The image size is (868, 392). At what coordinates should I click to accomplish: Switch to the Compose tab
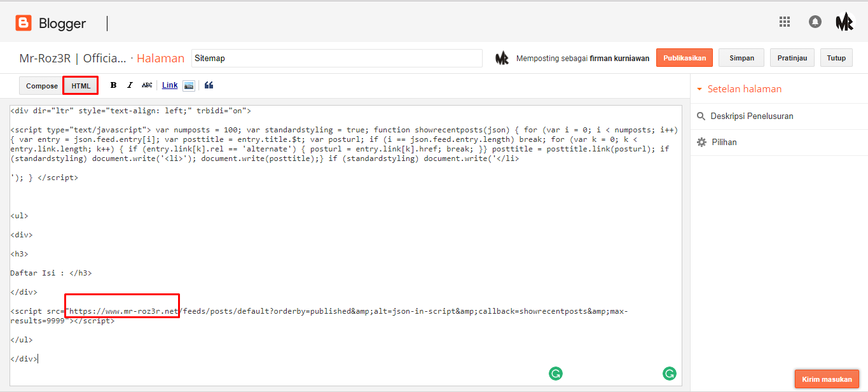(x=41, y=85)
